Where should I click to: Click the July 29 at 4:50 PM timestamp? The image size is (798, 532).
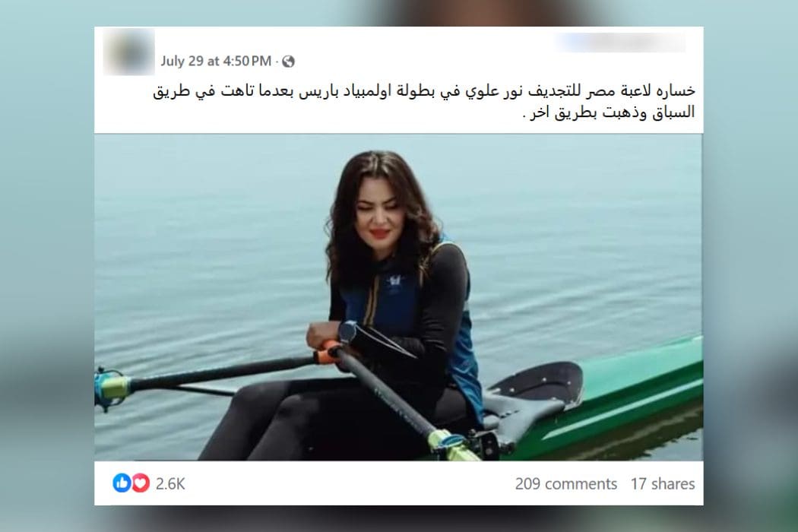pos(216,61)
